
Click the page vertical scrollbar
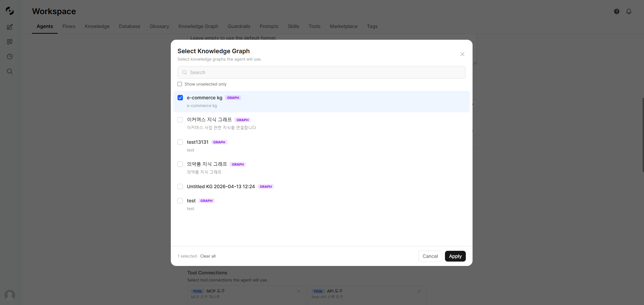[x=643, y=135]
